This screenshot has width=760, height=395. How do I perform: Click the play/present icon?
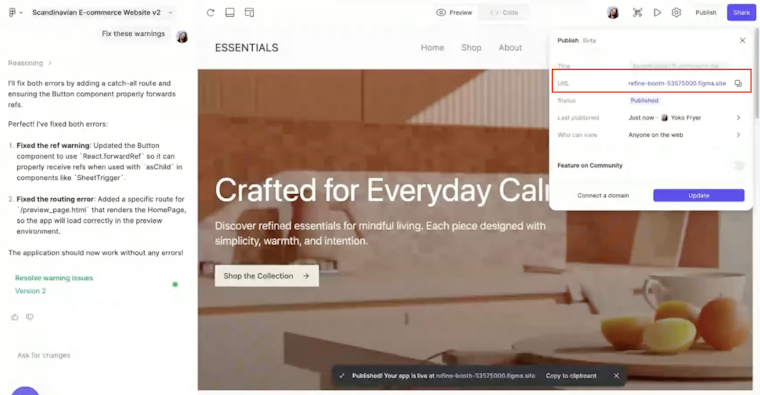coord(657,13)
